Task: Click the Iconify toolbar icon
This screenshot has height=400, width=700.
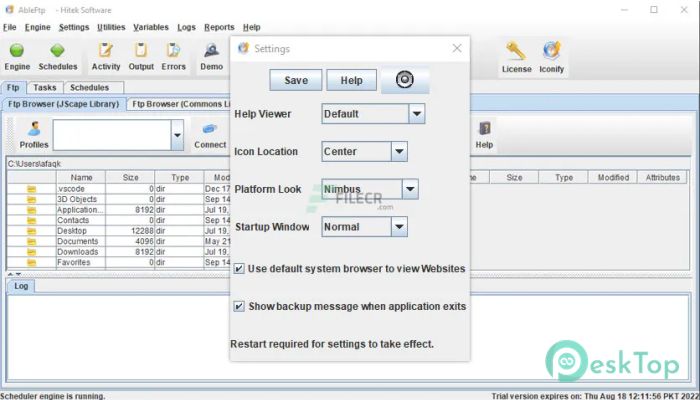Action: pos(551,57)
